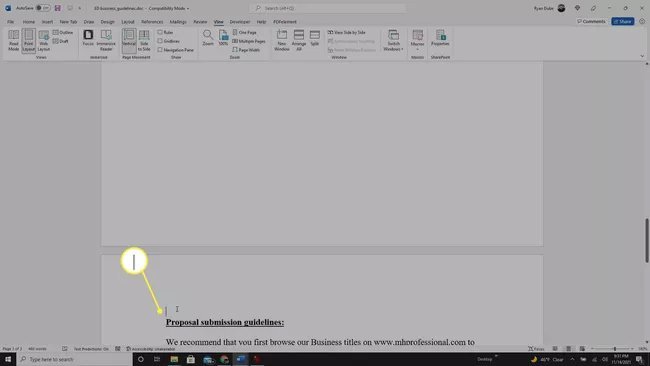Enable the Gridlines checkbox
The width and height of the screenshot is (650, 366).
(x=168, y=41)
